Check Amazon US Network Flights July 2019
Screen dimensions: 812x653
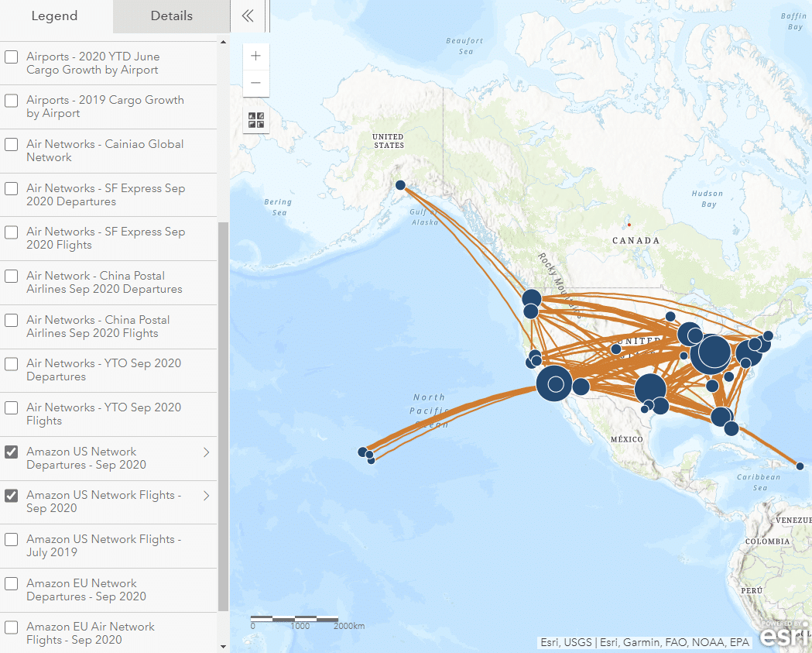(12, 539)
